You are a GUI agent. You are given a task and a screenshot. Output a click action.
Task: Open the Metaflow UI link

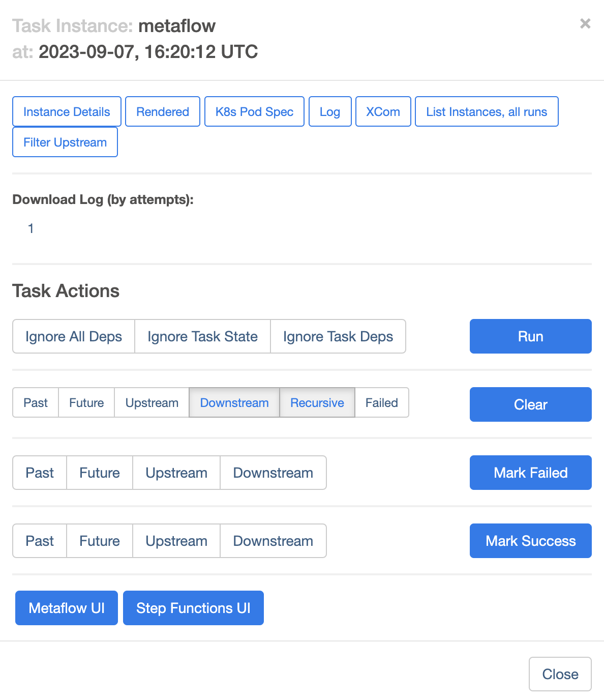coord(67,608)
